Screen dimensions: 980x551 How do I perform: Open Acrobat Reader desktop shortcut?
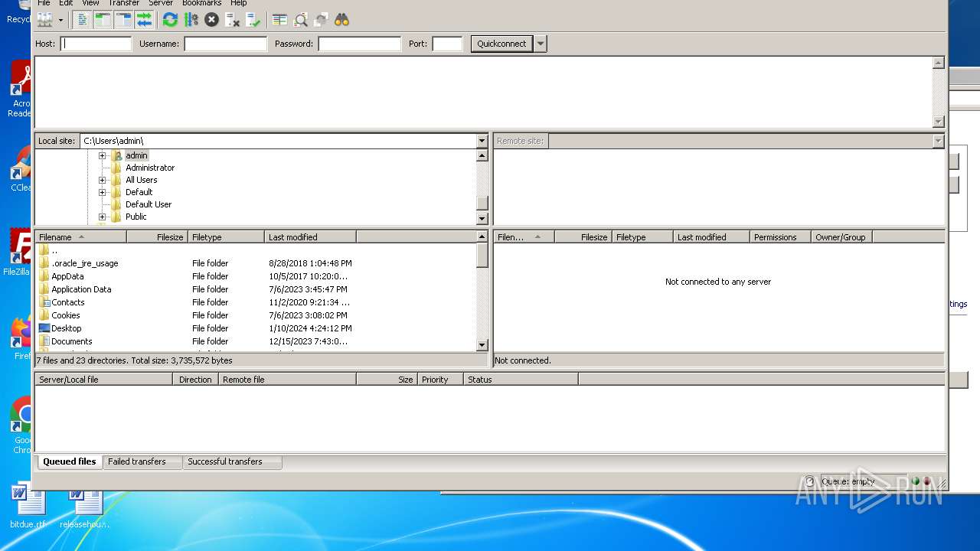click(20, 90)
